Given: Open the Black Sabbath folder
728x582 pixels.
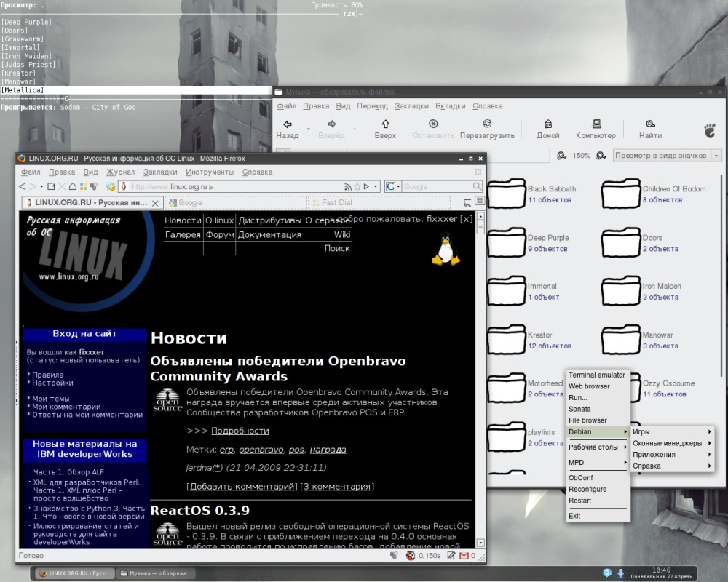Looking at the screenshot, I should pyautogui.click(x=507, y=194).
